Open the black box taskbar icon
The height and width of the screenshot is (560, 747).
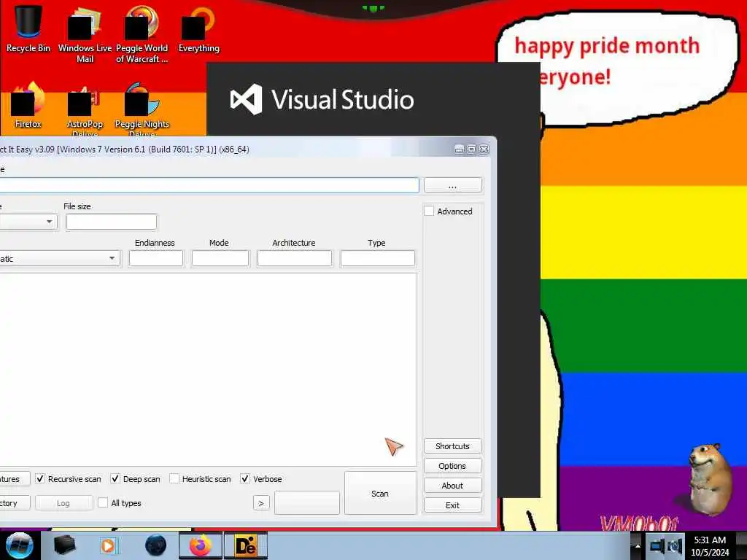click(64, 545)
